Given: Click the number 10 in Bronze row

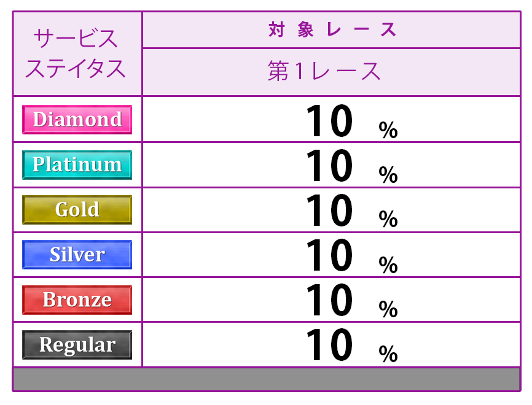Looking at the screenshot, I should click(329, 301).
